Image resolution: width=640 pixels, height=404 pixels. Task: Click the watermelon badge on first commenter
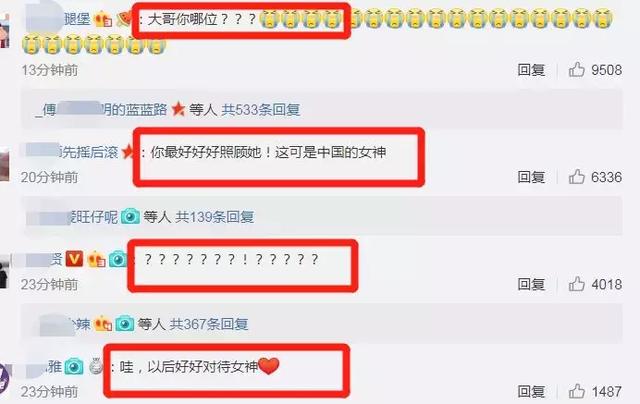[124, 19]
